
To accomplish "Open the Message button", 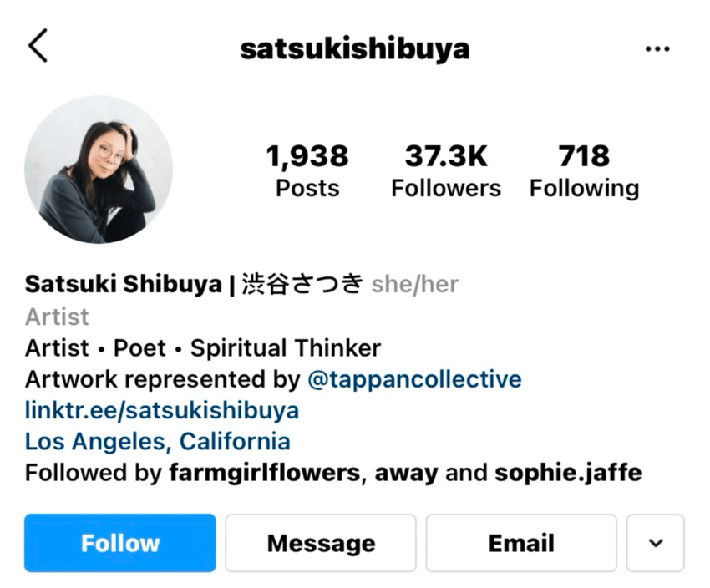I will click(321, 543).
